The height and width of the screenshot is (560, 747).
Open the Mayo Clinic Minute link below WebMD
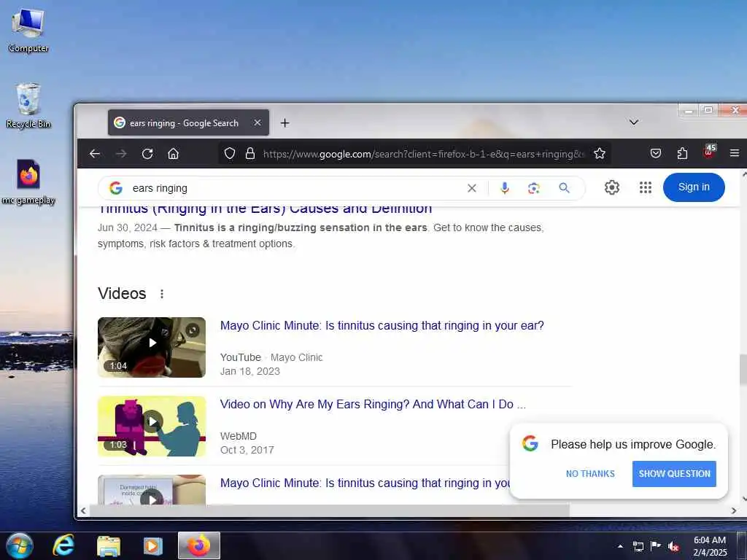[x=365, y=483]
